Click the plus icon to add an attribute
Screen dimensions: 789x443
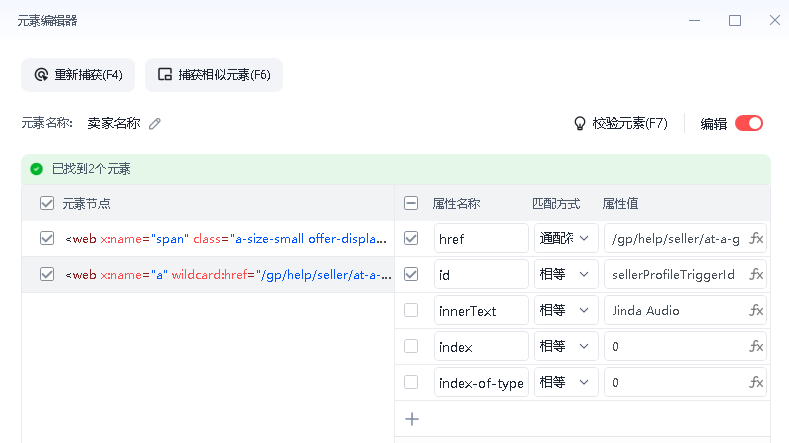pos(411,419)
